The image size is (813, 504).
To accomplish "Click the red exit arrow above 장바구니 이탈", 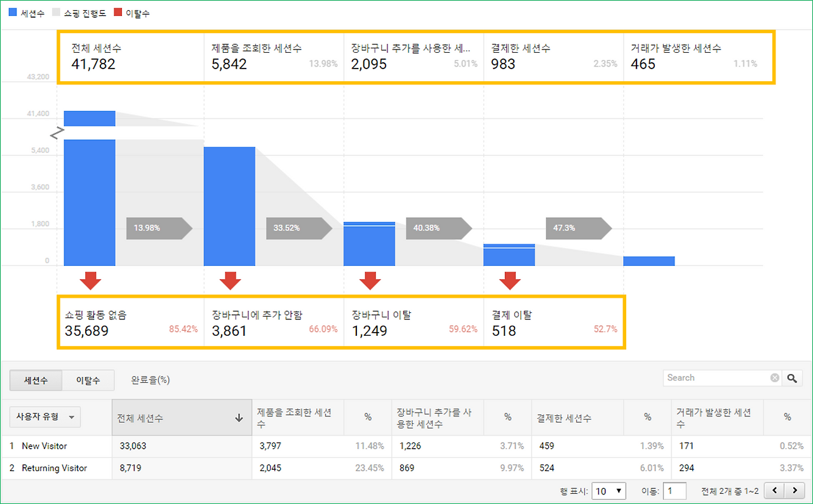I will click(x=370, y=279).
